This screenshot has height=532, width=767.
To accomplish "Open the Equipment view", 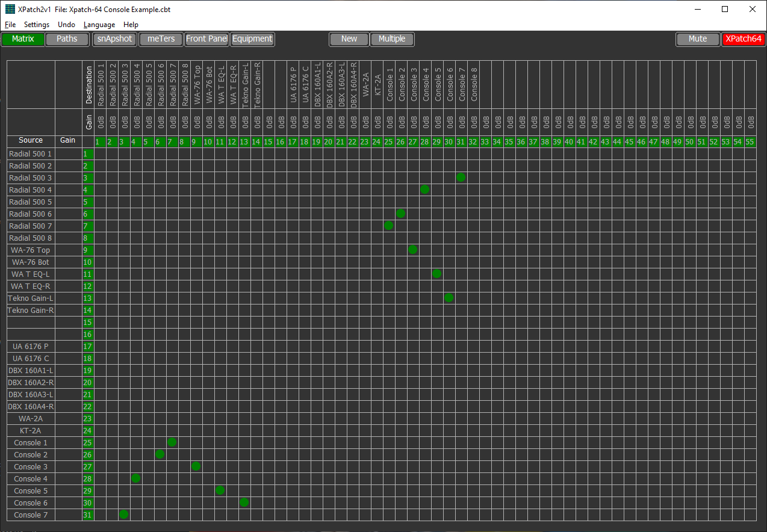I will [x=252, y=39].
